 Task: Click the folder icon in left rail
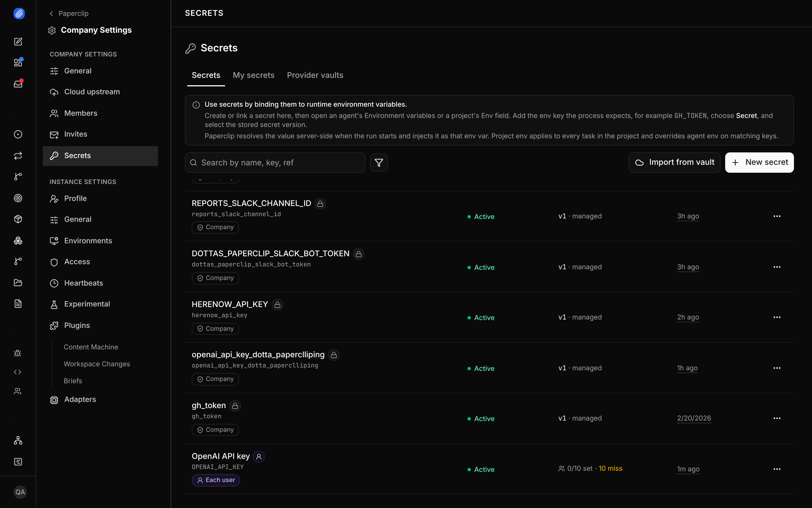tap(18, 283)
